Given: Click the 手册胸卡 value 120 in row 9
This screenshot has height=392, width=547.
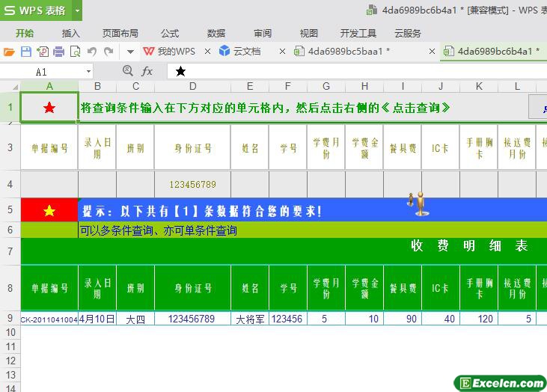Looking at the screenshot, I should (x=479, y=319).
